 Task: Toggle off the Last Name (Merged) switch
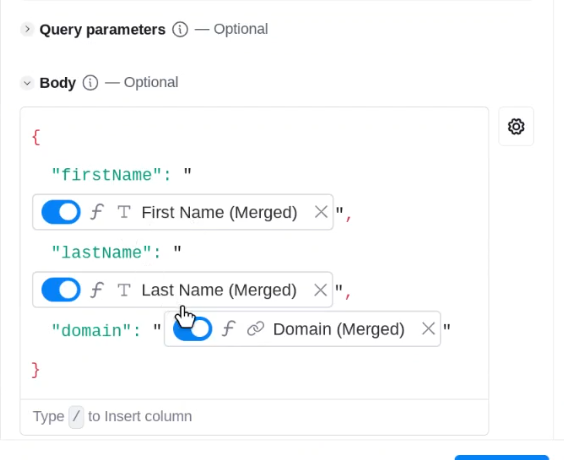click(61, 290)
